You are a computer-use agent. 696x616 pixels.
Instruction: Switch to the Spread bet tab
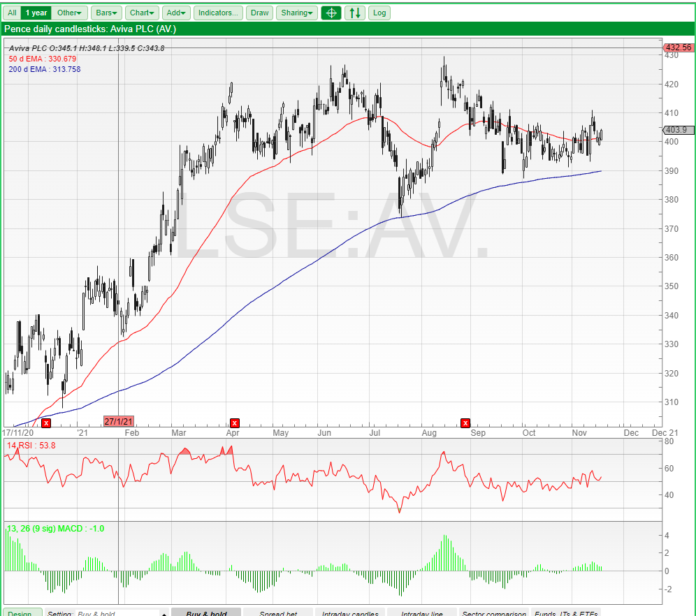(x=278, y=613)
